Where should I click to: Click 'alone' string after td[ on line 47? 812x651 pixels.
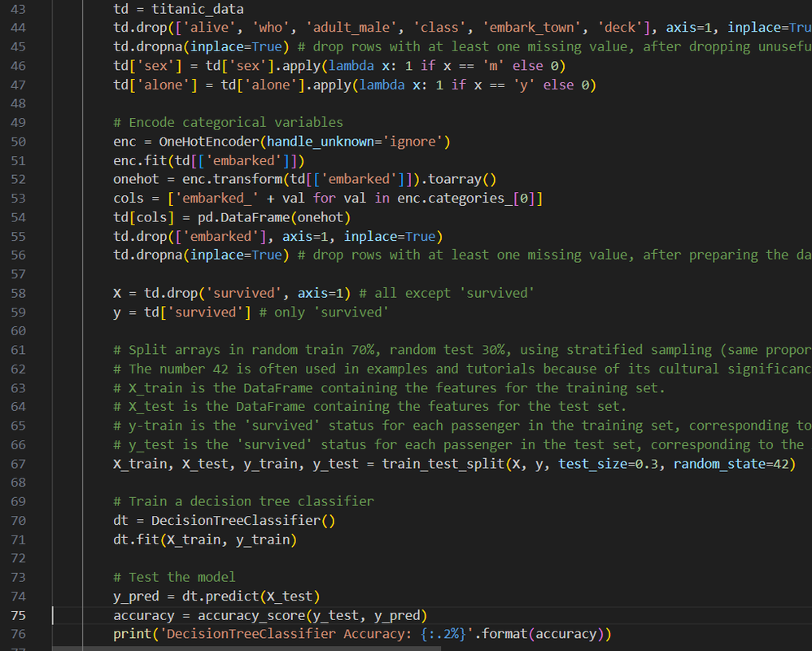[163, 85]
